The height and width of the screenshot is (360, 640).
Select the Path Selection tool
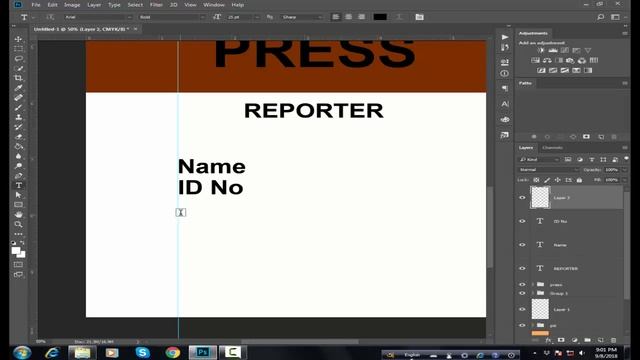18,195
